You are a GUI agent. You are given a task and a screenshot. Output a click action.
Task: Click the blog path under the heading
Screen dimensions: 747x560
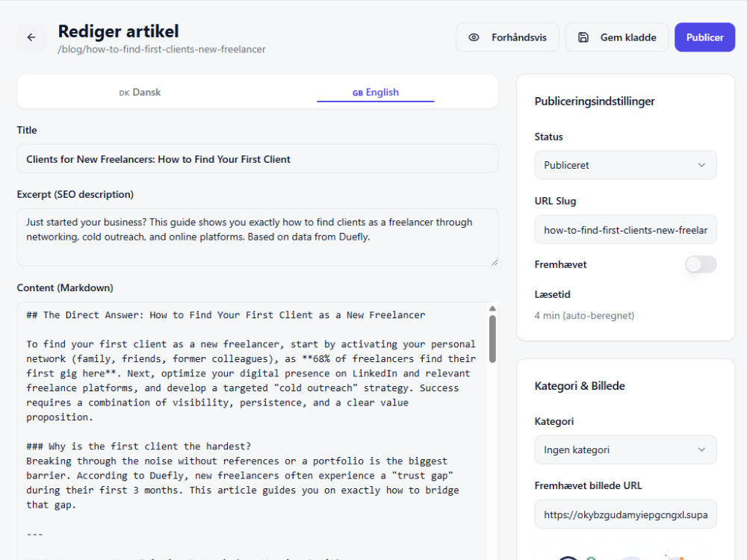point(161,49)
